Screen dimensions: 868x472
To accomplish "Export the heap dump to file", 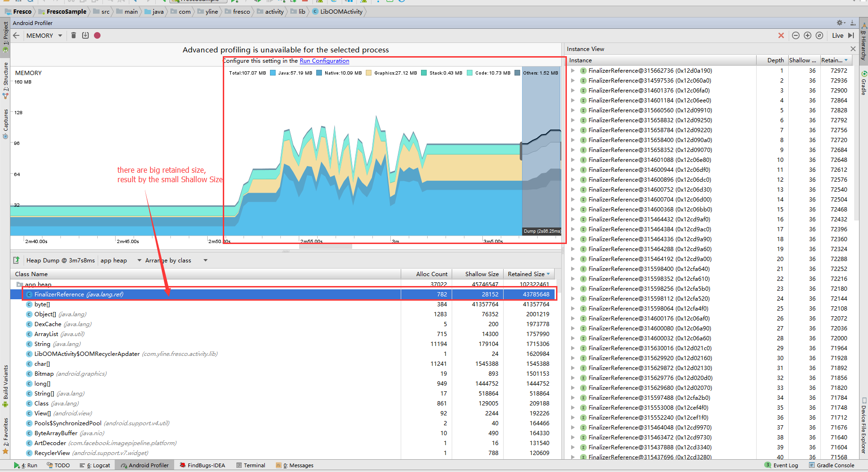I will click(17, 260).
